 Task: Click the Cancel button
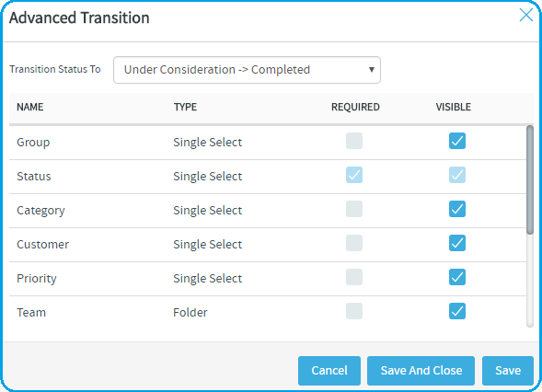[x=329, y=371]
